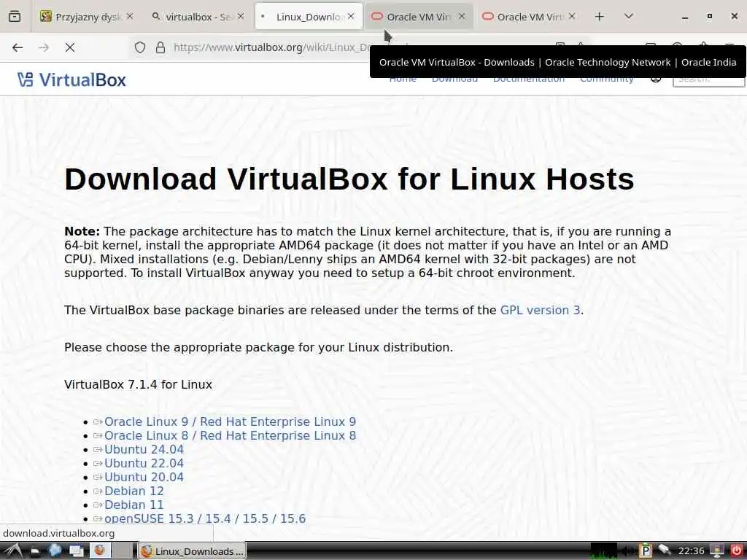747x560 pixels.
Task: Click the forward navigation arrow
Action: [44, 47]
